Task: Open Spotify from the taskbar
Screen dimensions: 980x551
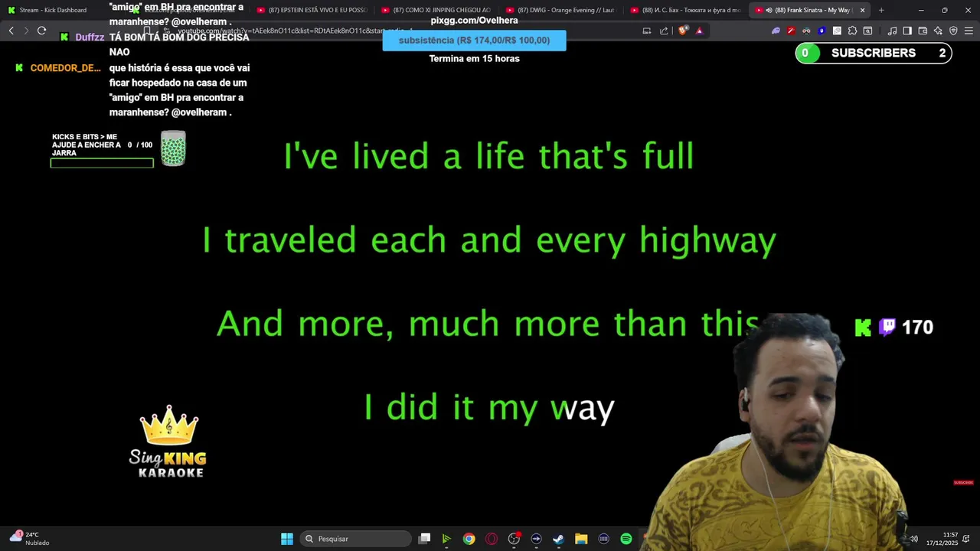Action: click(626, 539)
